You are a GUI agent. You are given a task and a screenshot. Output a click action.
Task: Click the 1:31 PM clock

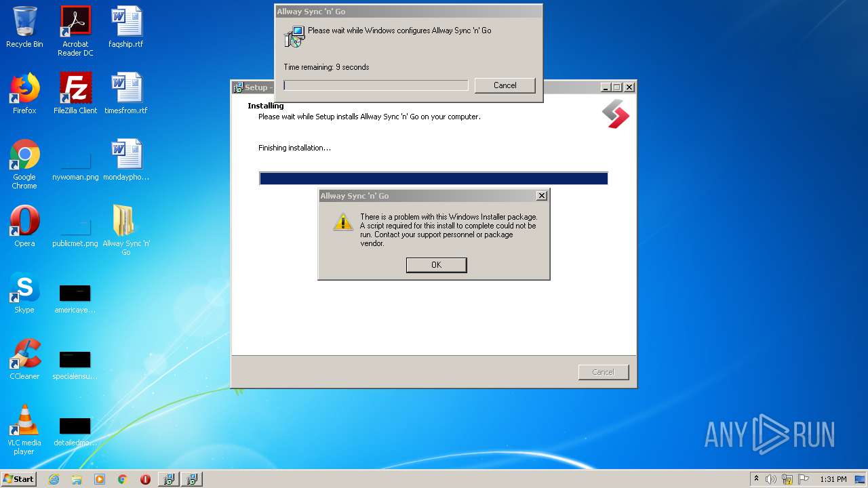(x=833, y=479)
